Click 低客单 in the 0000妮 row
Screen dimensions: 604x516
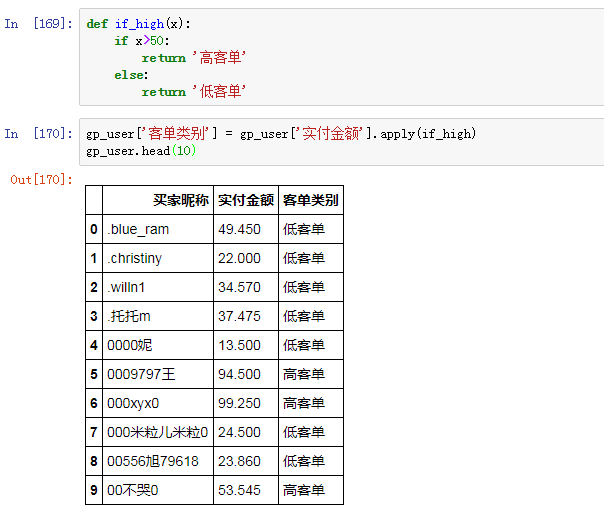pos(304,345)
